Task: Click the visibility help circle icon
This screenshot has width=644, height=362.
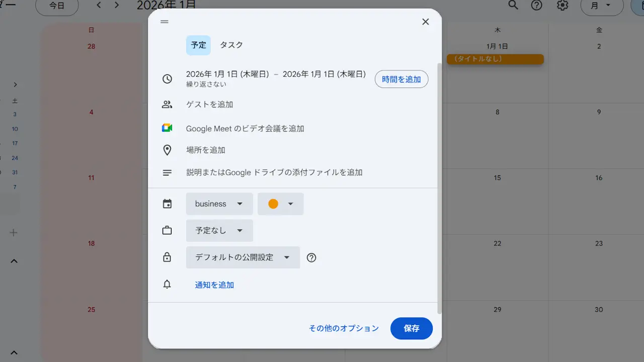Action: (311, 257)
